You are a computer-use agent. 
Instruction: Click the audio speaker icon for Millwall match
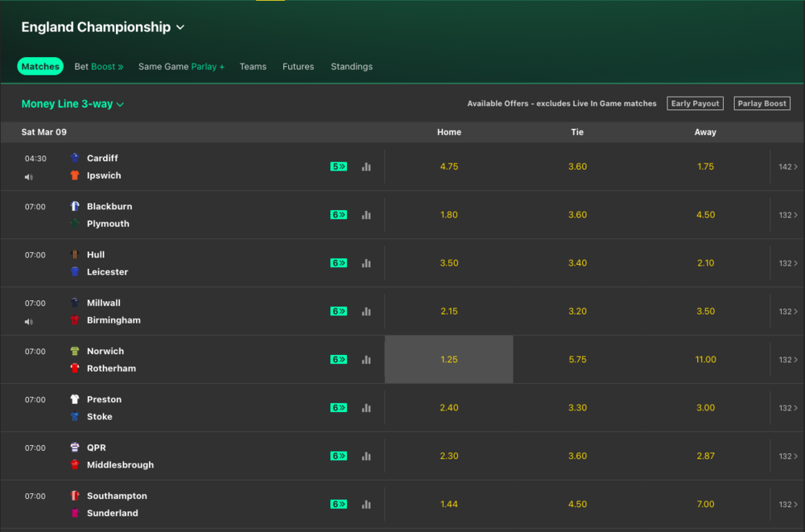coord(29,322)
